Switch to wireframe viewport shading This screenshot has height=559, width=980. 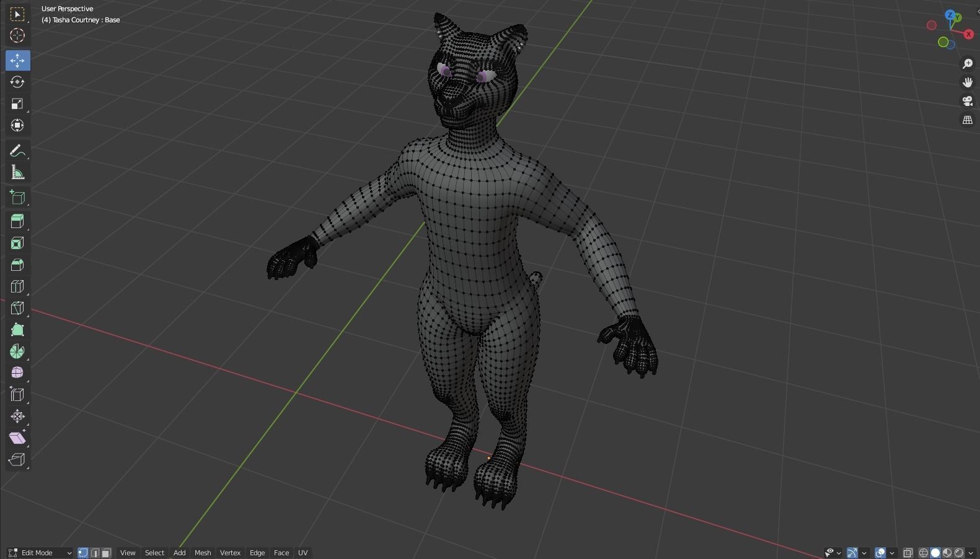(x=924, y=553)
